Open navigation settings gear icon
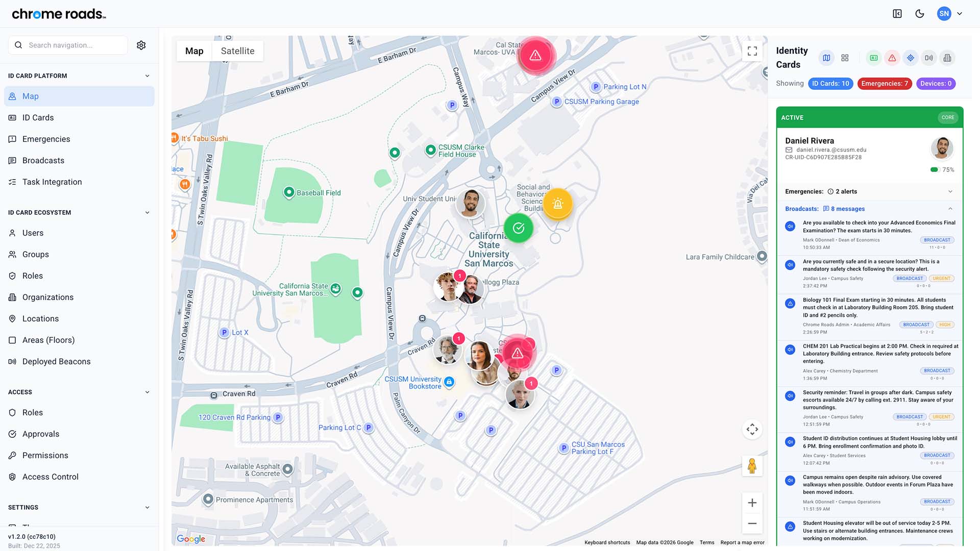Image resolution: width=980 pixels, height=551 pixels. [x=141, y=45]
